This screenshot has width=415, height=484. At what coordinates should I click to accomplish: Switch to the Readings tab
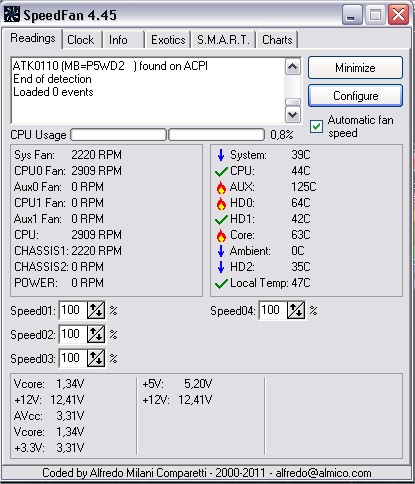pos(33,38)
